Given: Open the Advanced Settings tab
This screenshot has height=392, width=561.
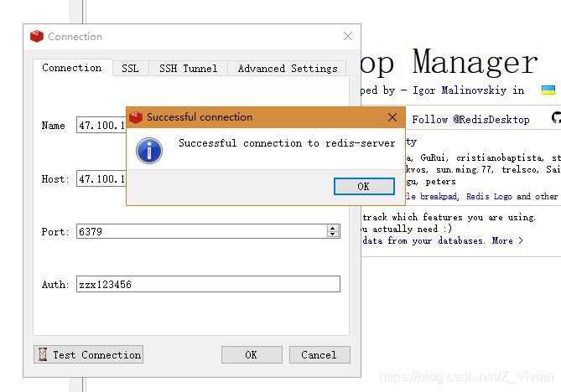Looking at the screenshot, I should [288, 68].
